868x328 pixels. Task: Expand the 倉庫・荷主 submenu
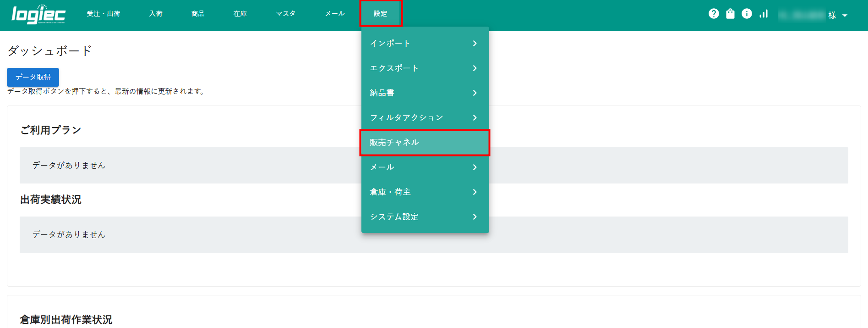[425, 192]
